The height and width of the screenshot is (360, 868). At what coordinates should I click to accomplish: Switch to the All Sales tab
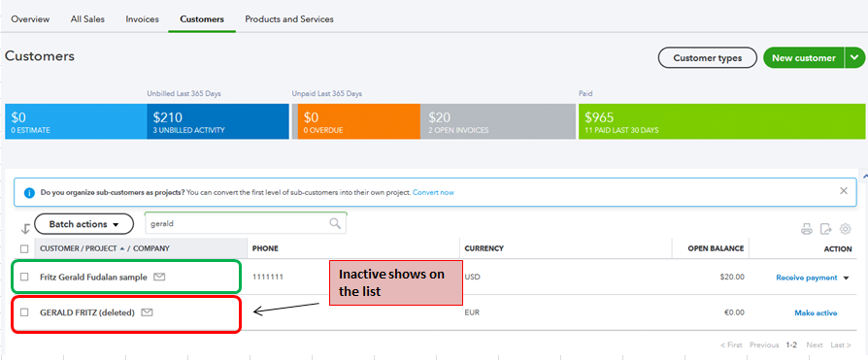87,18
